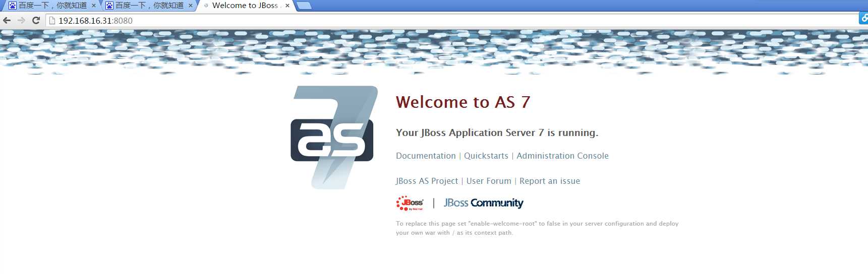Close the first Baidu tab

point(94,6)
